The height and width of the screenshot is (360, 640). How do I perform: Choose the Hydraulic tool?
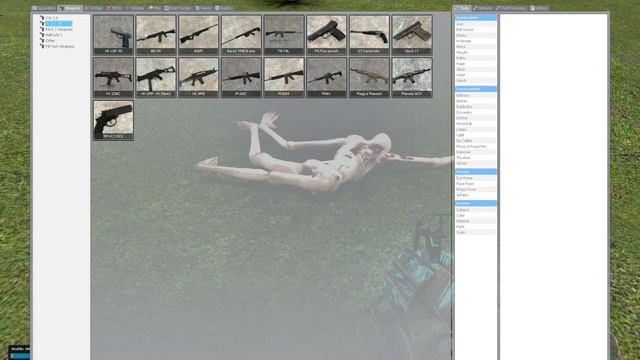point(476,41)
